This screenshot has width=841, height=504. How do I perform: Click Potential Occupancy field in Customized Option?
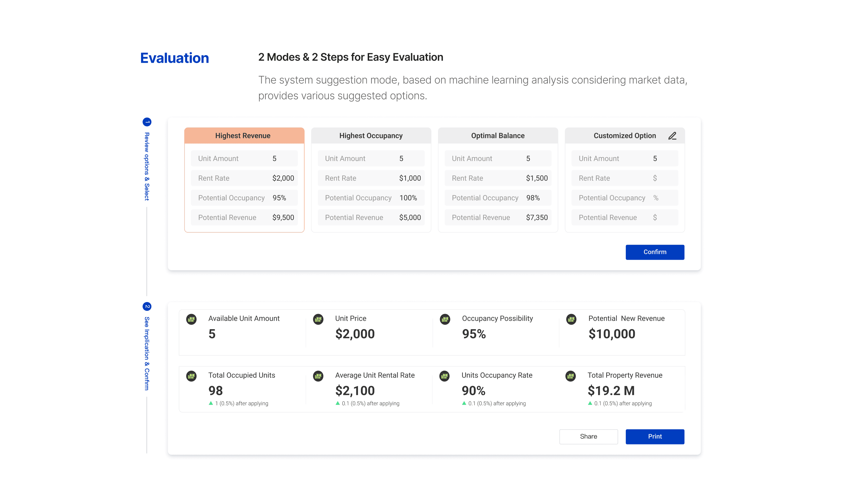(x=624, y=198)
